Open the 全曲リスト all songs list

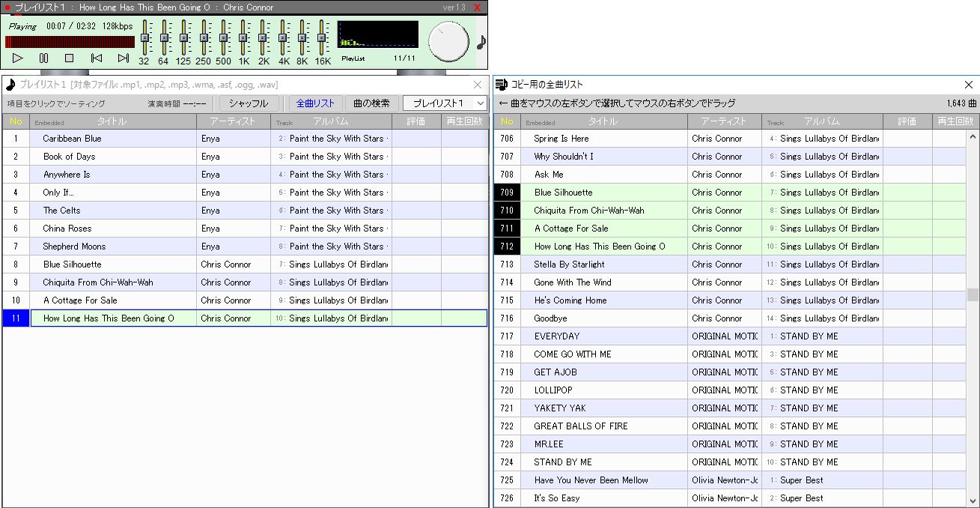coord(315,103)
